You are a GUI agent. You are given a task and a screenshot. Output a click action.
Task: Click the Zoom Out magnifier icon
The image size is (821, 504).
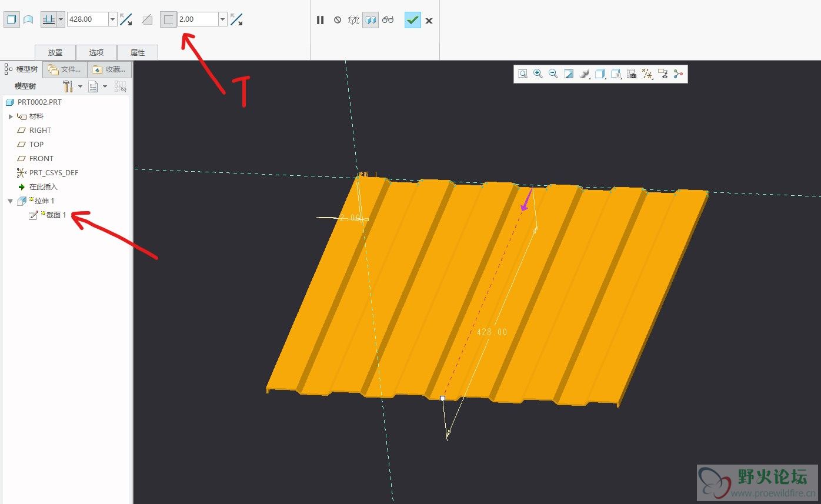pos(553,74)
